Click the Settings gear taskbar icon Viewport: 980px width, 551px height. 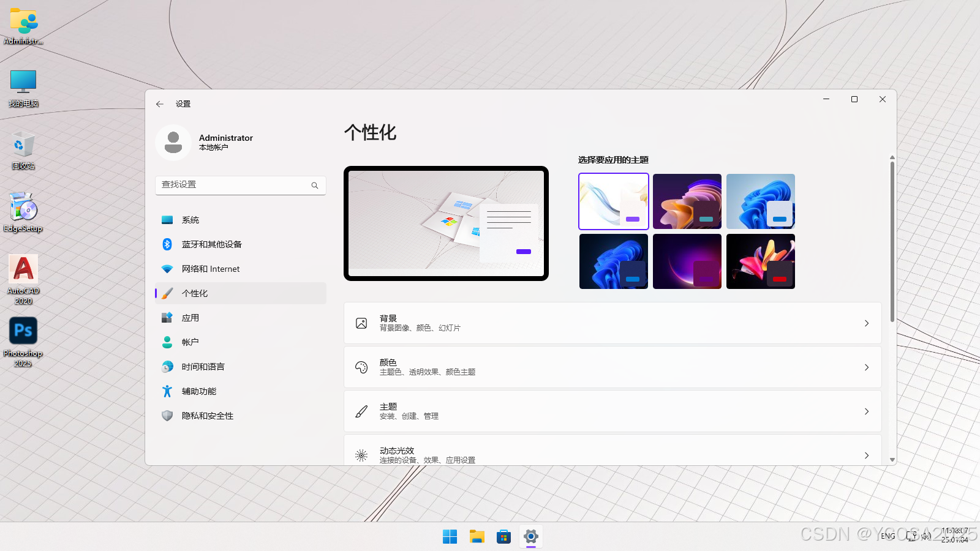point(530,537)
